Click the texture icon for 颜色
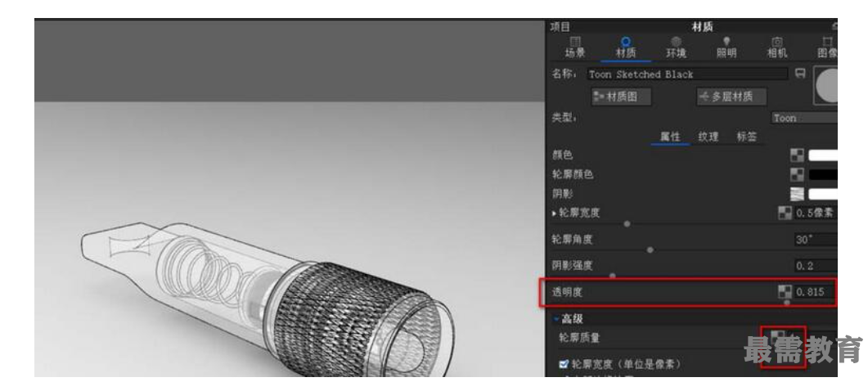The image size is (868, 382). click(797, 155)
